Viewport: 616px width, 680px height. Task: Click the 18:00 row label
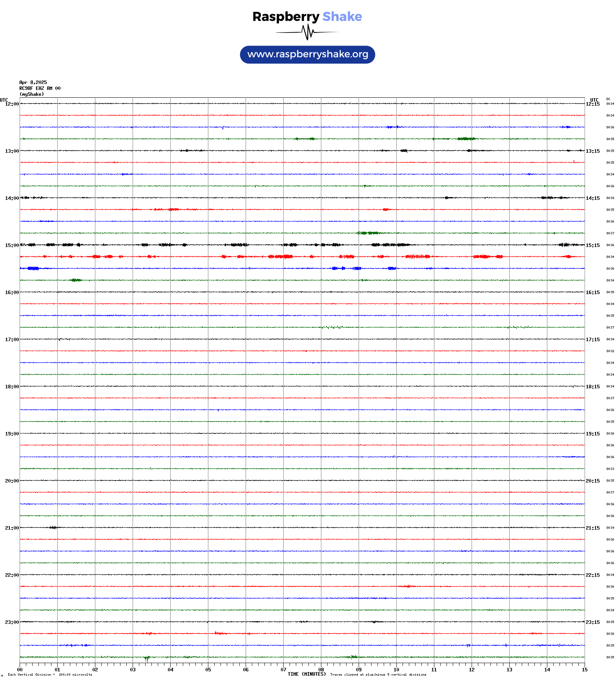tap(12, 387)
